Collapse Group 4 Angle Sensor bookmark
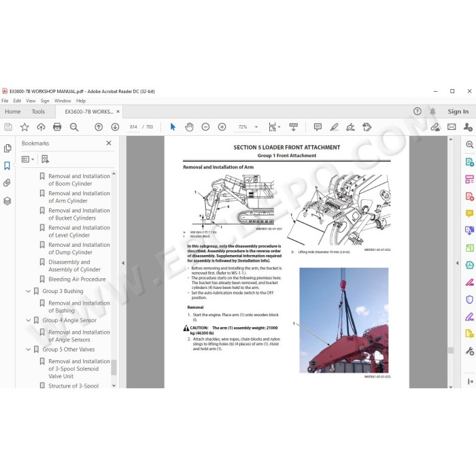 (29, 320)
